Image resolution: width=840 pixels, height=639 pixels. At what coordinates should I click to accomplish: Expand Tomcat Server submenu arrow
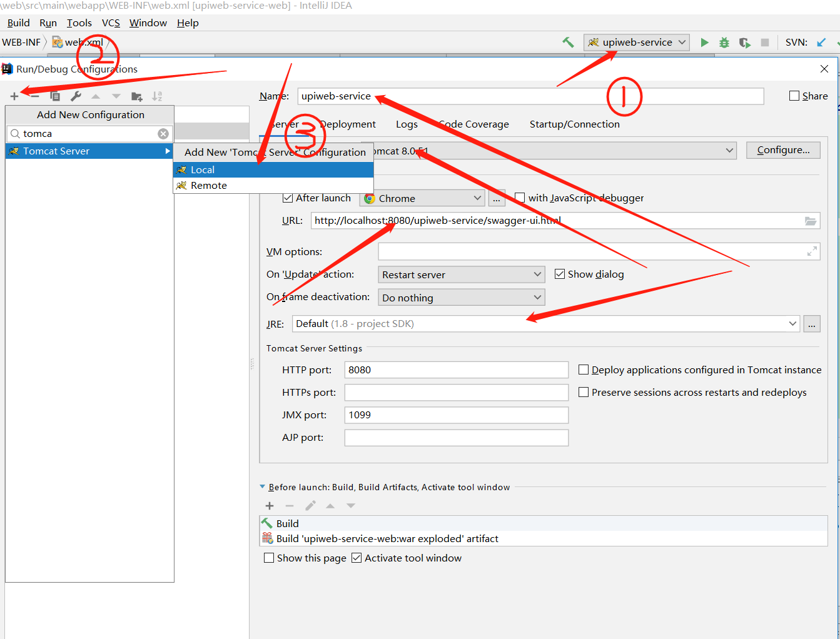coord(168,151)
